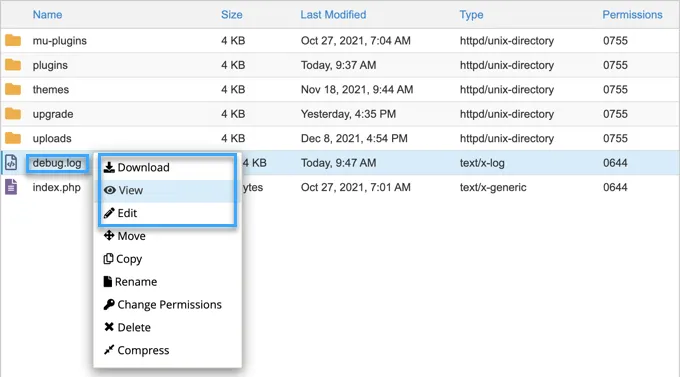The height and width of the screenshot is (377, 680).
Task: Click the Today, 9:37 AM date cell
Action: (338, 65)
